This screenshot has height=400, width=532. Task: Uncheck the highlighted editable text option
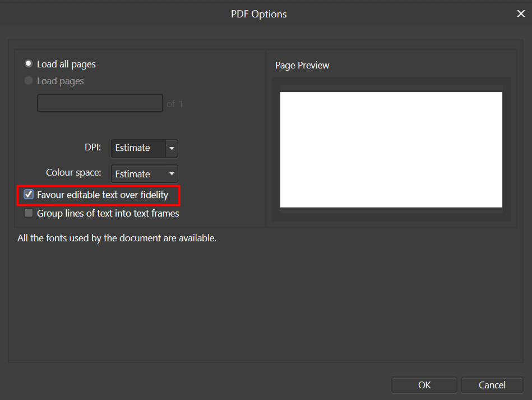pos(28,195)
